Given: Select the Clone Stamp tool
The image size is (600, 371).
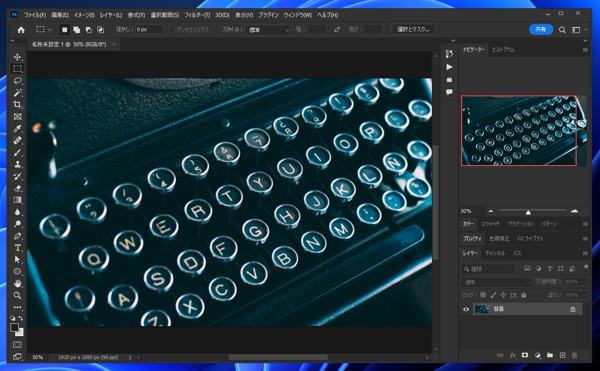Looking at the screenshot, I should pyautogui.click(x=18, y=164).
